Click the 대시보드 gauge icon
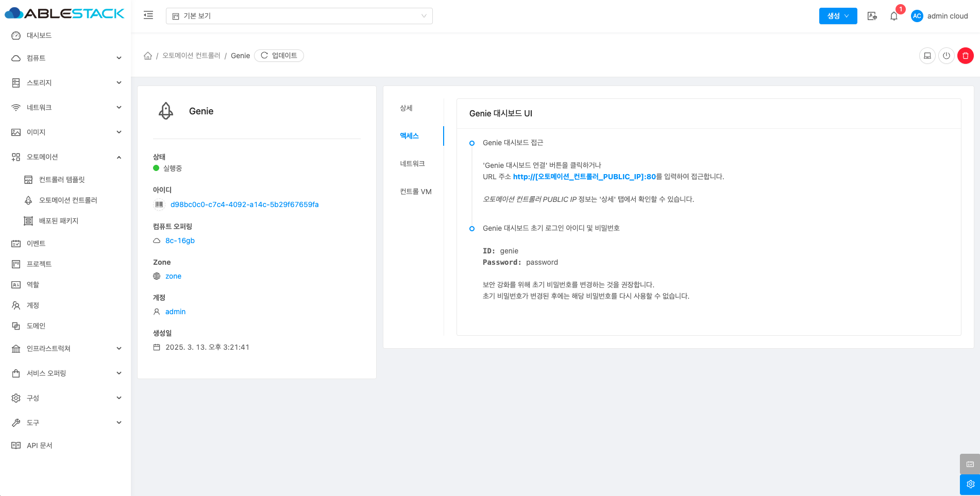Image resolution: width=980 pixels, height=496 pixels. [x=16, y=36]
